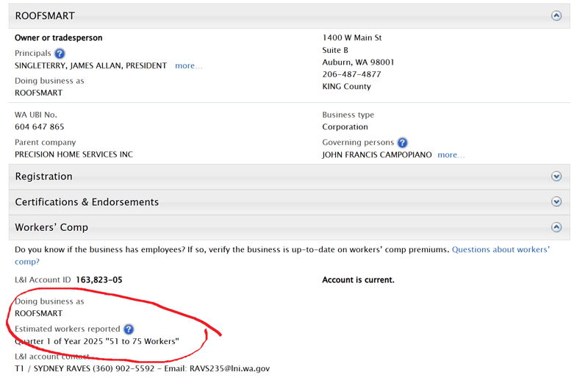This screenshot has height=386, width=588.
Task: Click the ROOFSMART section header title
Action: [45, 15]
